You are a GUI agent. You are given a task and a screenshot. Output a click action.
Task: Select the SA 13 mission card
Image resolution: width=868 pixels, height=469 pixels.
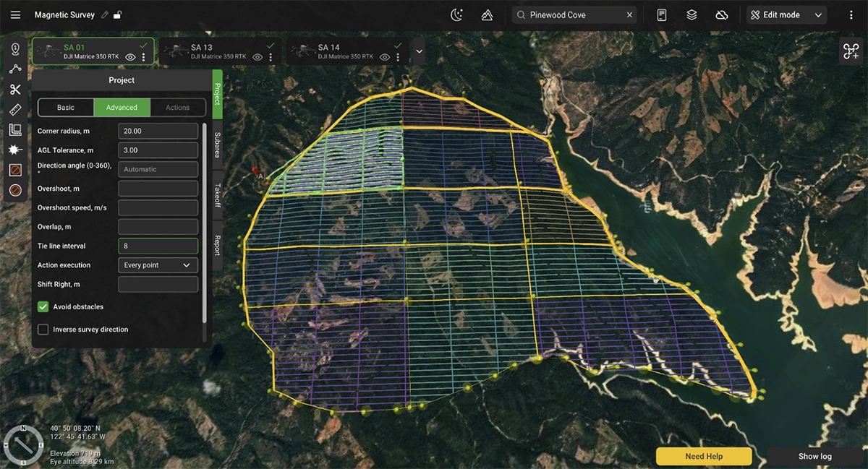(x=219, y=51)
